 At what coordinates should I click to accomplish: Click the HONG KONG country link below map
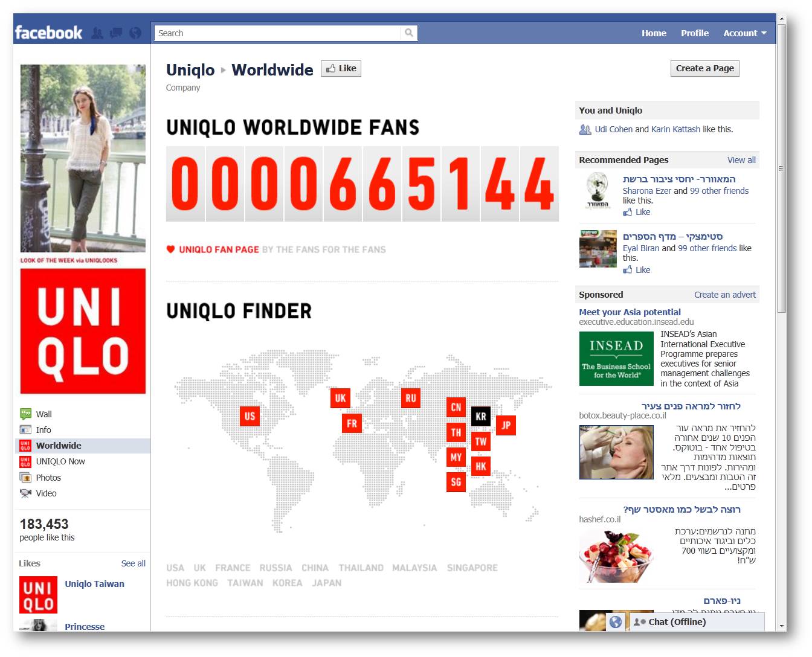[192, 583]
